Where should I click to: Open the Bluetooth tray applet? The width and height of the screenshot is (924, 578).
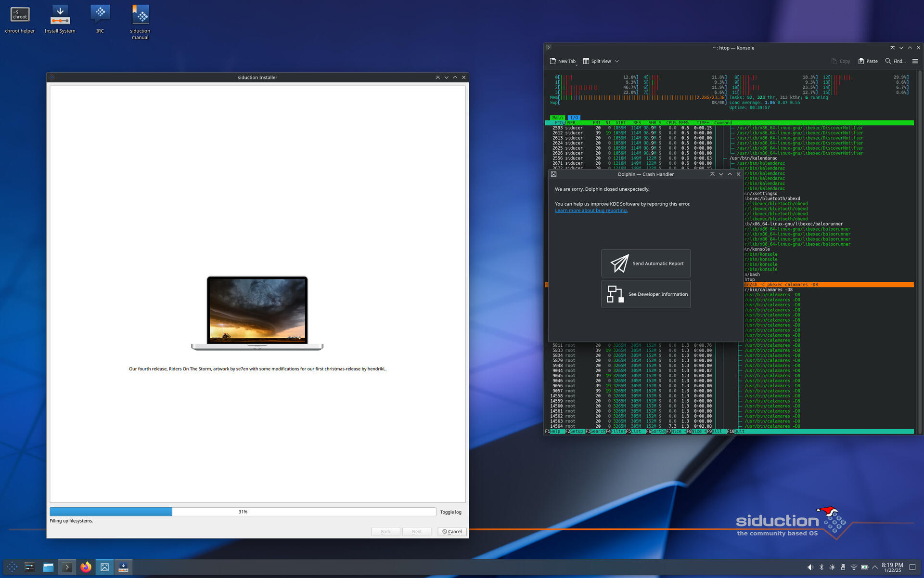(821, 567)
